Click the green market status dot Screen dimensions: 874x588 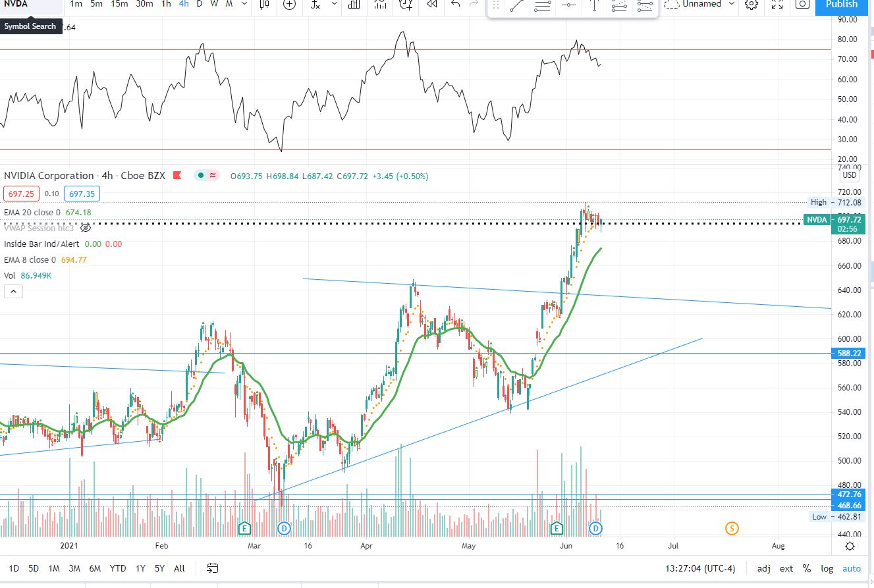coord(201,175)
